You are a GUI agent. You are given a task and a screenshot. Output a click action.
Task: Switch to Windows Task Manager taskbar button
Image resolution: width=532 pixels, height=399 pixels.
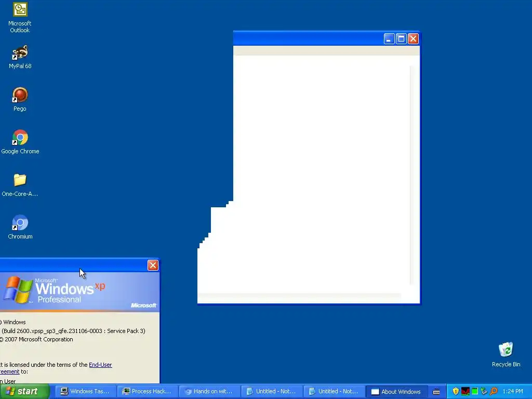tap(85, 391)
